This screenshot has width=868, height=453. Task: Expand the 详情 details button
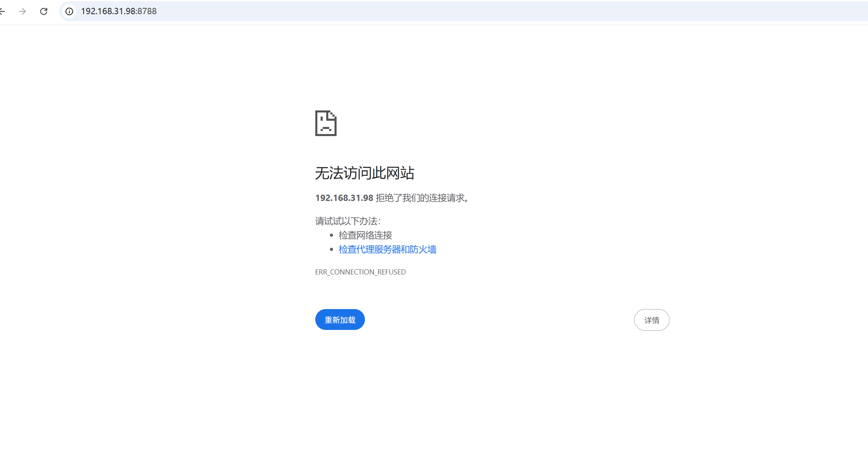tap(651, 320)
